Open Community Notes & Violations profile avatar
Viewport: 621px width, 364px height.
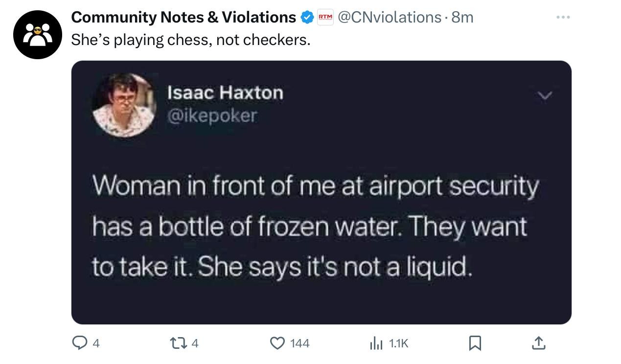[38, 35]
